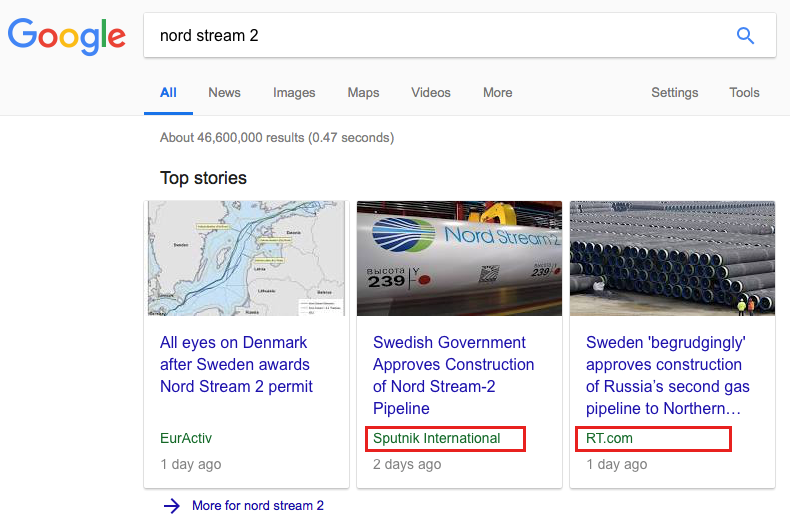Screen dimensions: 790x518
Task: Open the Settings menu
Action: point(675,93)
